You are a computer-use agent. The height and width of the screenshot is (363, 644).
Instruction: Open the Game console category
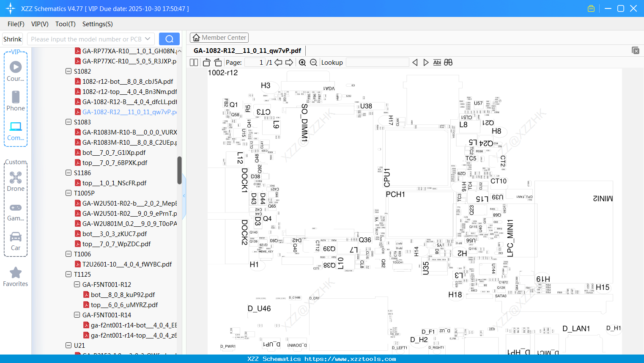16,212
